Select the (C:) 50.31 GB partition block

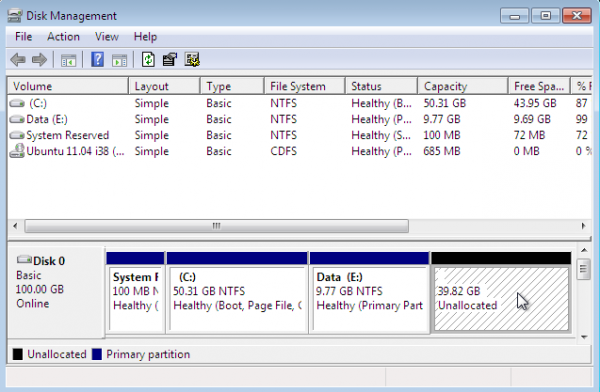(x=237, y=292)
